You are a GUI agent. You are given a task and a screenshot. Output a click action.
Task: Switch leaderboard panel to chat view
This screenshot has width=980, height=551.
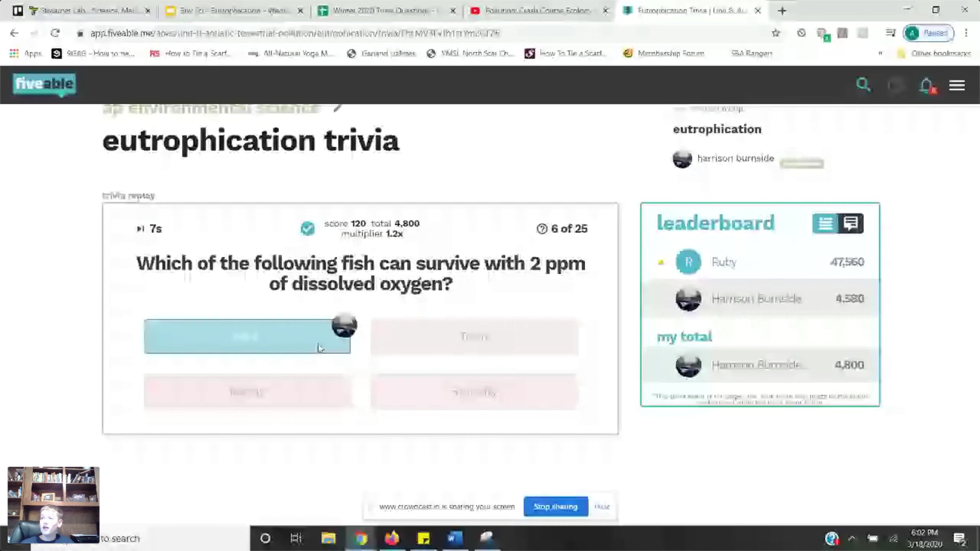tap(851, 223)
